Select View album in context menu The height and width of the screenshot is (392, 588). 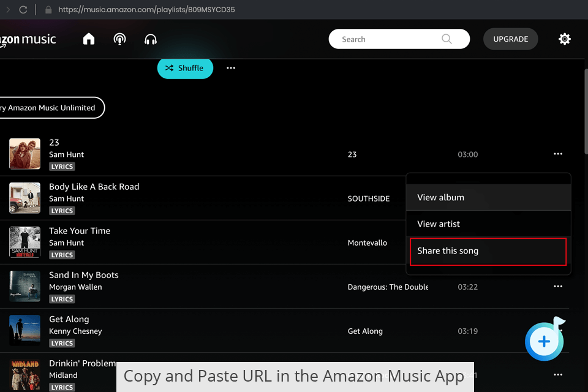488,197
